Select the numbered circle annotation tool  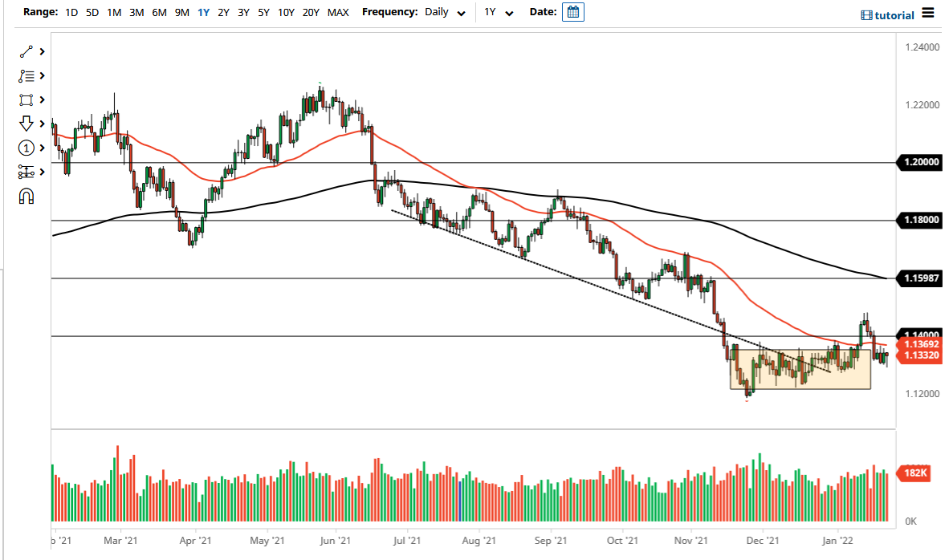[x=26, y=148]
